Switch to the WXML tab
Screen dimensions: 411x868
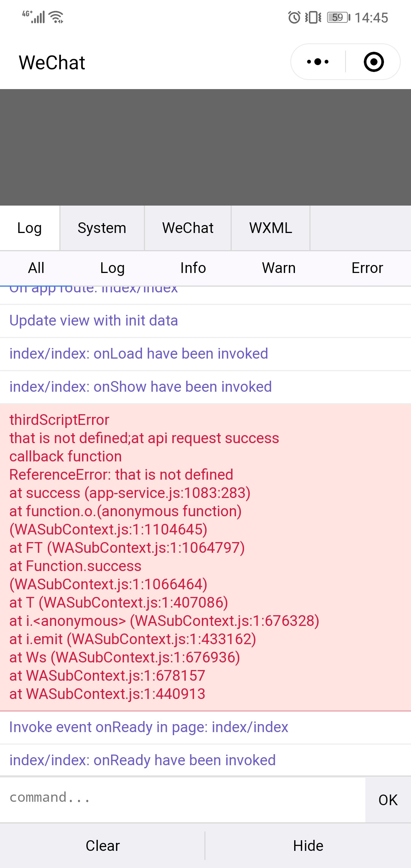(x=271, y=228)
